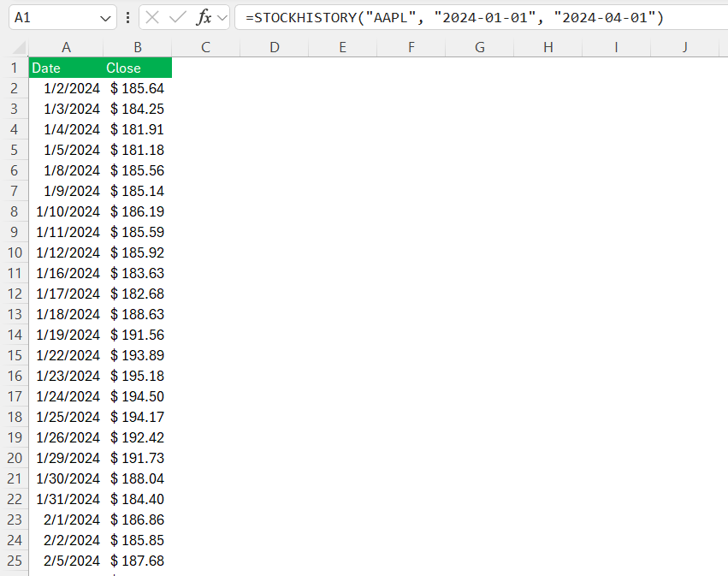The height and width of the screenshot is (576, 728).
Task: Select cell with date 1/22/2024
Action: click(x=66, y=355)
